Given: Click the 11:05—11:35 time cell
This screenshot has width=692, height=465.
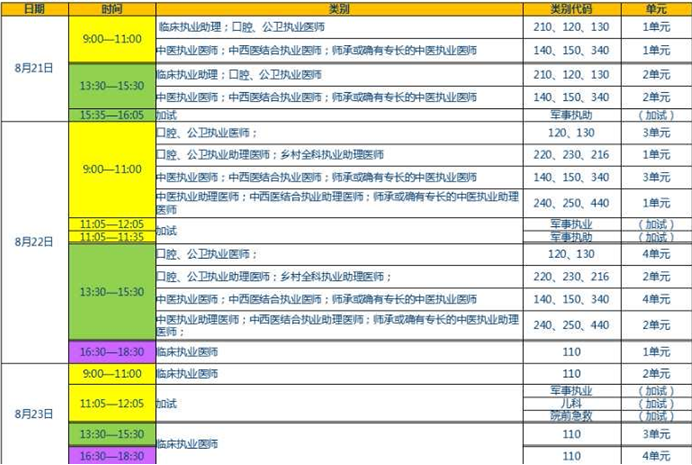Looking at the screenshot, I should click(x=112, y=237).
